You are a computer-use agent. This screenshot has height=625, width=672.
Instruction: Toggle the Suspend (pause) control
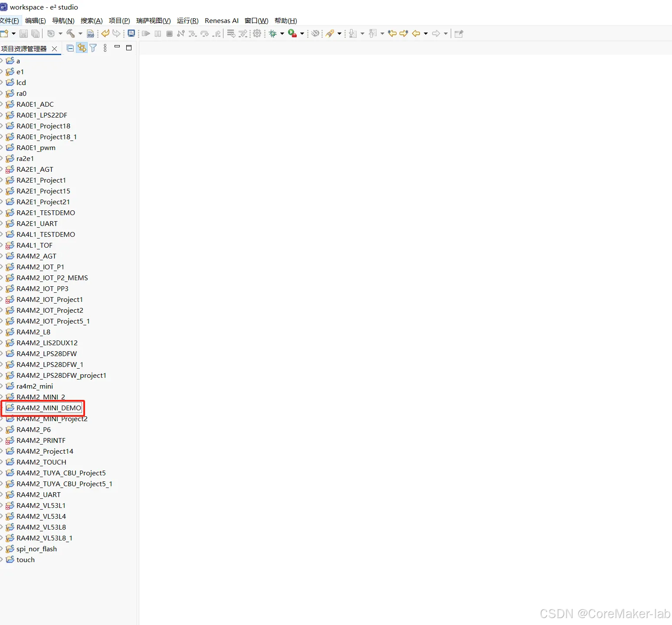(x=158, y=33)
